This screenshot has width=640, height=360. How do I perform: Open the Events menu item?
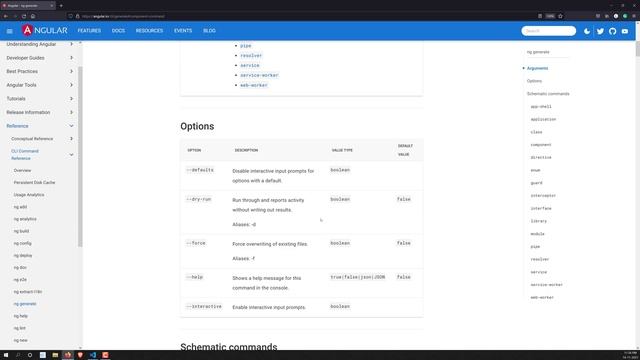tap(183, 31)
